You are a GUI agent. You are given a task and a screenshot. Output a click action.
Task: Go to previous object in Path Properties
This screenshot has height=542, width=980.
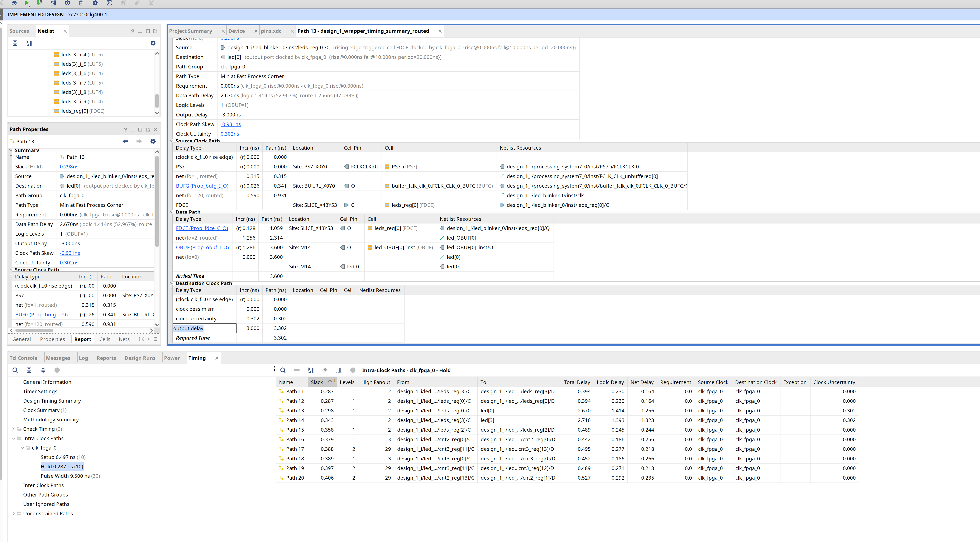click(x=125, y=142)
